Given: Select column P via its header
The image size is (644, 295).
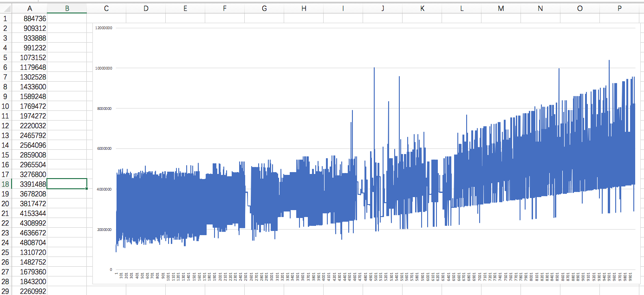Looking at the screenshot, I should [x=619, y=8].
